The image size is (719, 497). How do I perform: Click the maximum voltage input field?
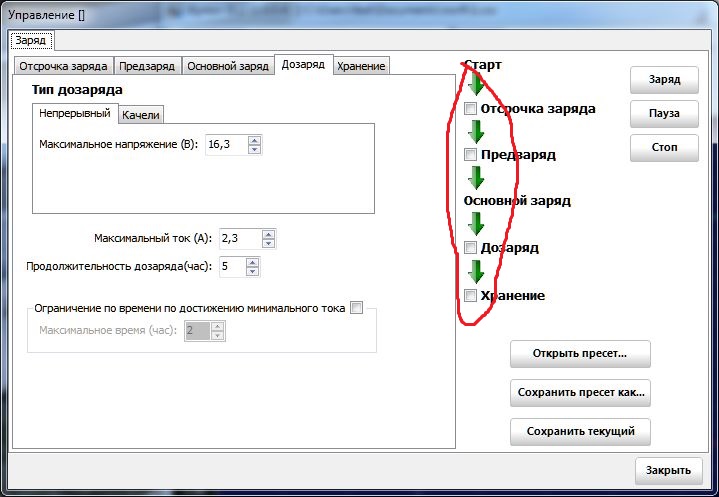[x=225, y=145]
